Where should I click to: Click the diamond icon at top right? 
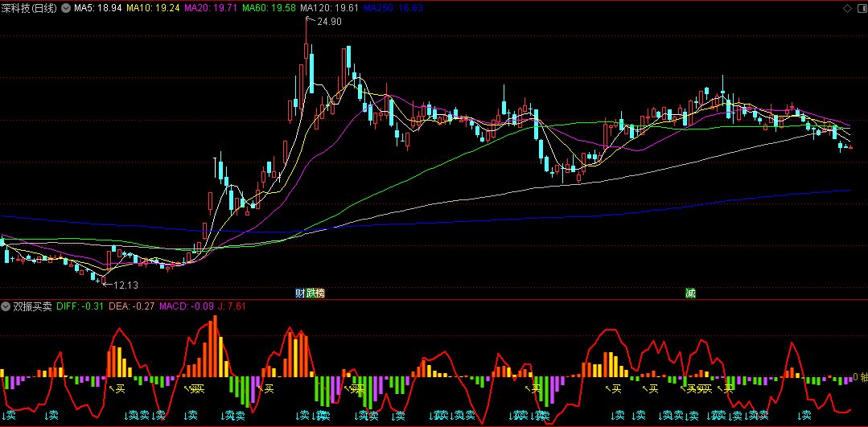click(847, 8)
